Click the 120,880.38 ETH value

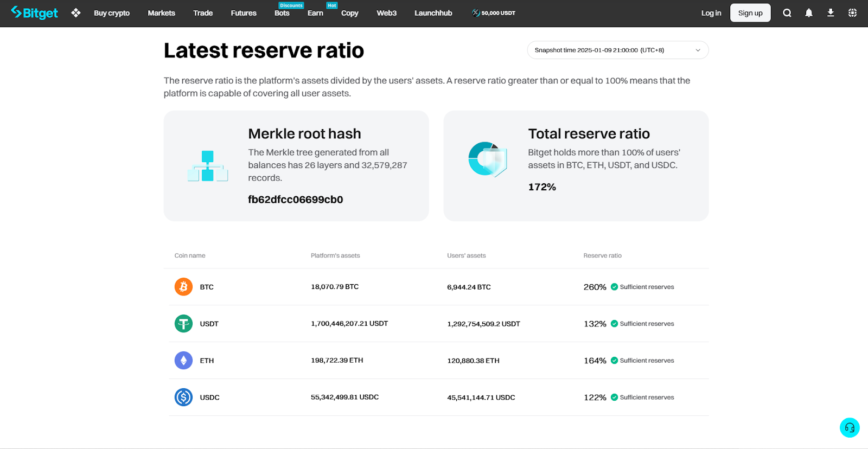[x=473, y=361]
